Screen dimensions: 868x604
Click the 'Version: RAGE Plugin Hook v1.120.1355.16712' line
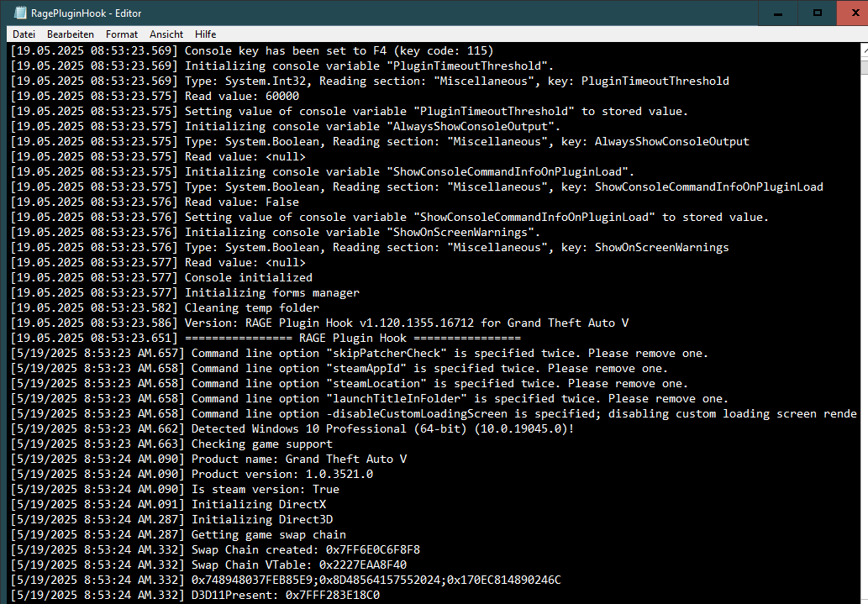point(319,323)
